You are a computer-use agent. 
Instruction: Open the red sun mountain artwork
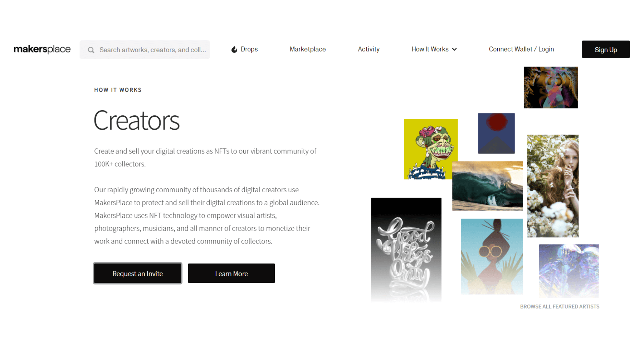coord(496,133)
